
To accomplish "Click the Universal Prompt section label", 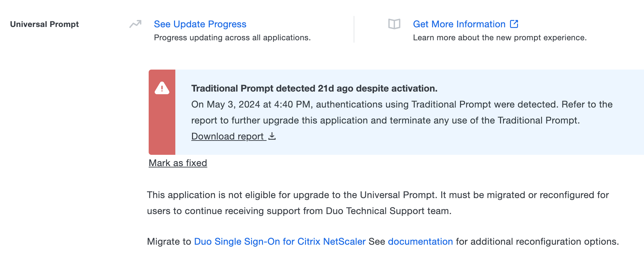I will click(44, 24).
